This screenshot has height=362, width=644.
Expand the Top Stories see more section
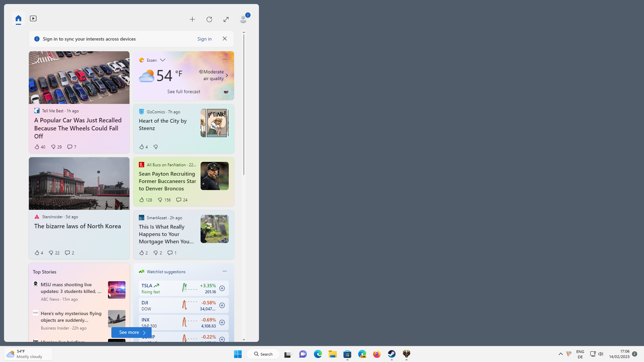(x=131, y=332)
